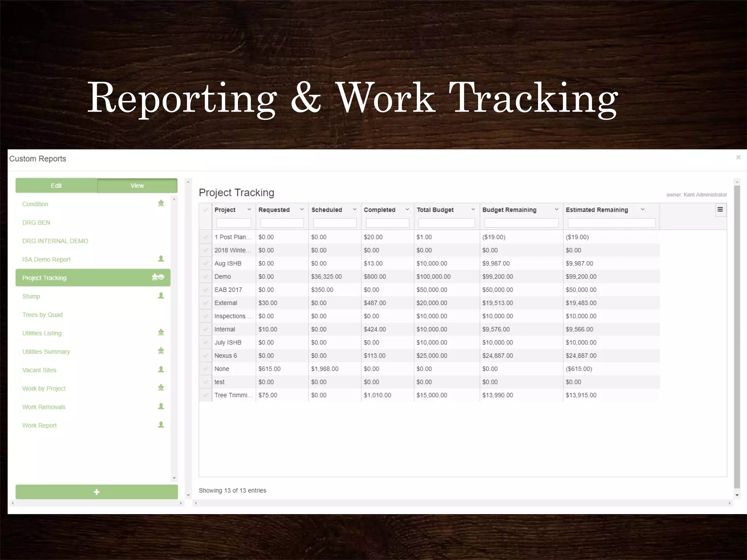Check the row for 1 Post Plan project
The height and width of the screenshot is (560, 747).
(x=206, y=237)
